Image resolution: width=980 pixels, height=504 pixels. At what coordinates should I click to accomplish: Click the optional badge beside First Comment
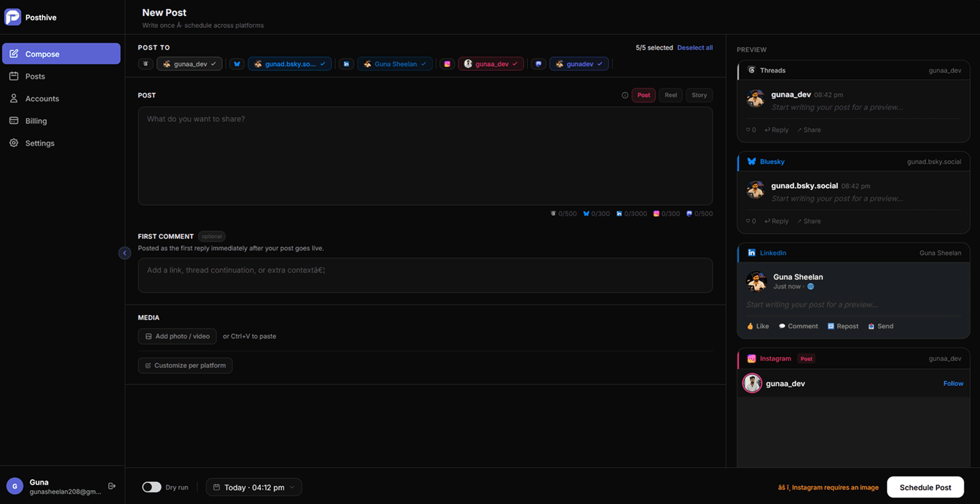pyautogui.click(x=212, y=237)
